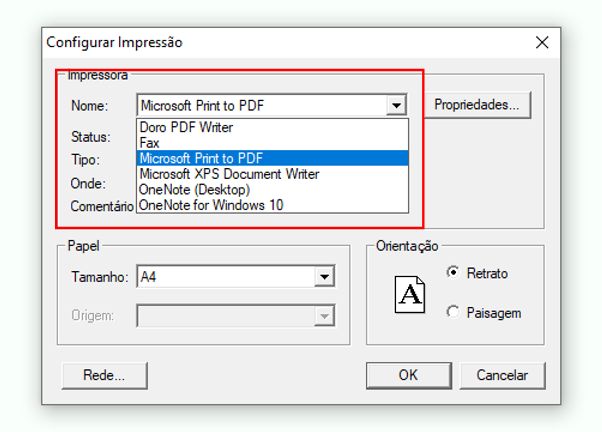Open the disabled Origem dropdown arrow

324,316
